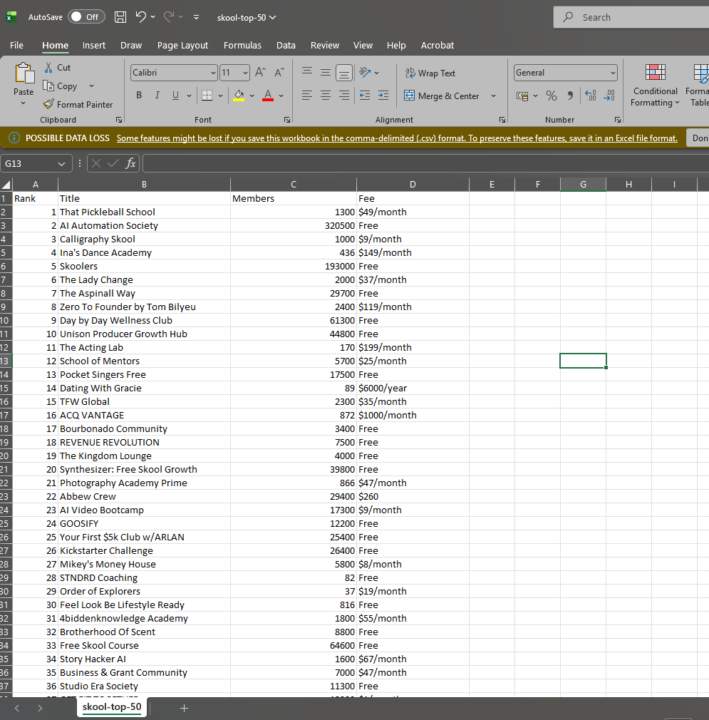Open the Font size dropdown
Viewport: 709px width, 720px height.
(x=245, y=73)
